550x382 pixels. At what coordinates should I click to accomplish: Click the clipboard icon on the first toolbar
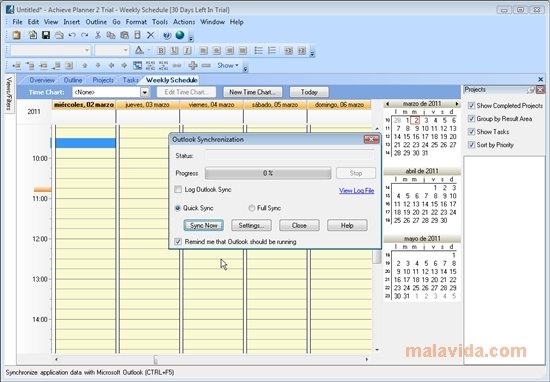[16, 35]
